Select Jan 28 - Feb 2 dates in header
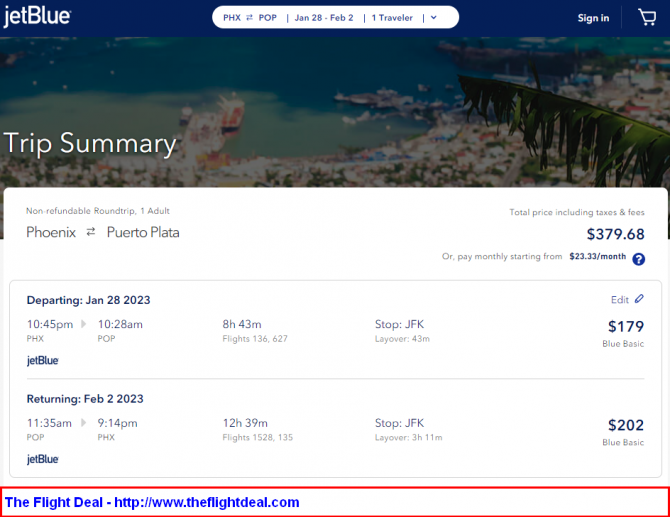Screen dimensions: 670x517 pos(324,18)
